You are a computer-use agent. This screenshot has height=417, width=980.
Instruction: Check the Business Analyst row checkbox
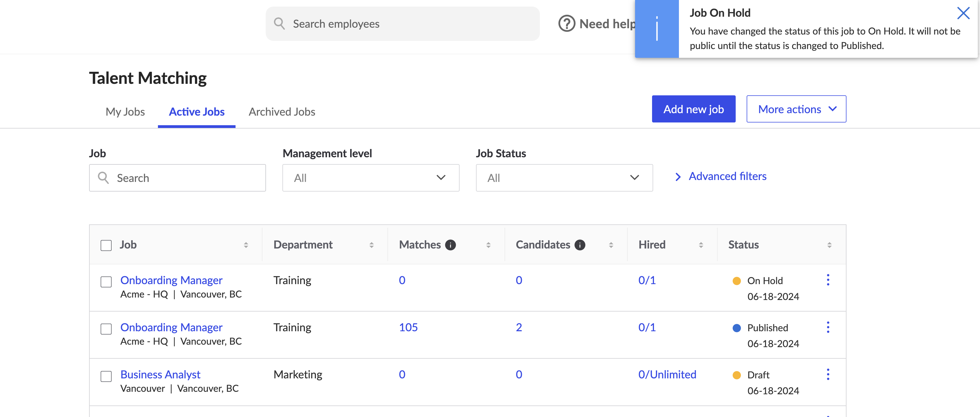pos(106,376)
